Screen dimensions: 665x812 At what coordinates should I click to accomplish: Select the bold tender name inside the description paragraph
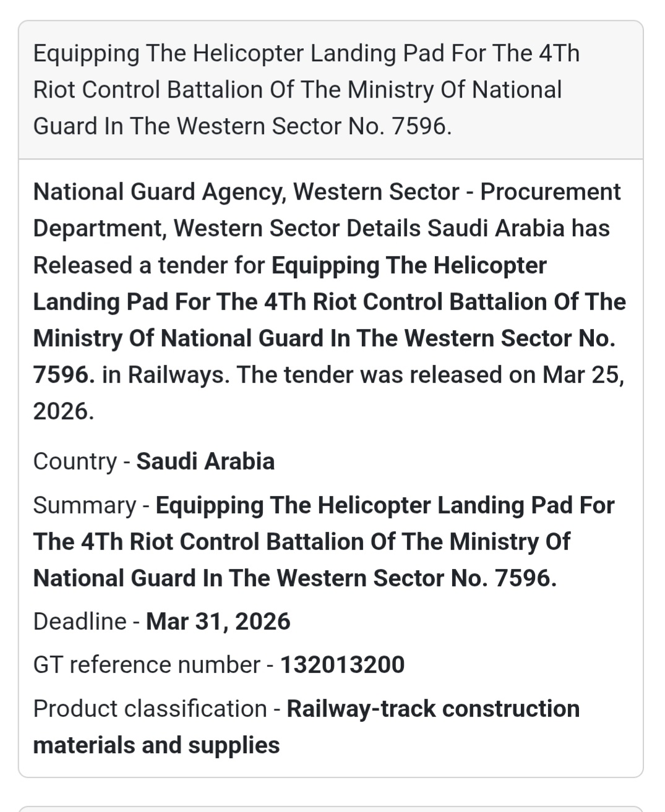329,302
